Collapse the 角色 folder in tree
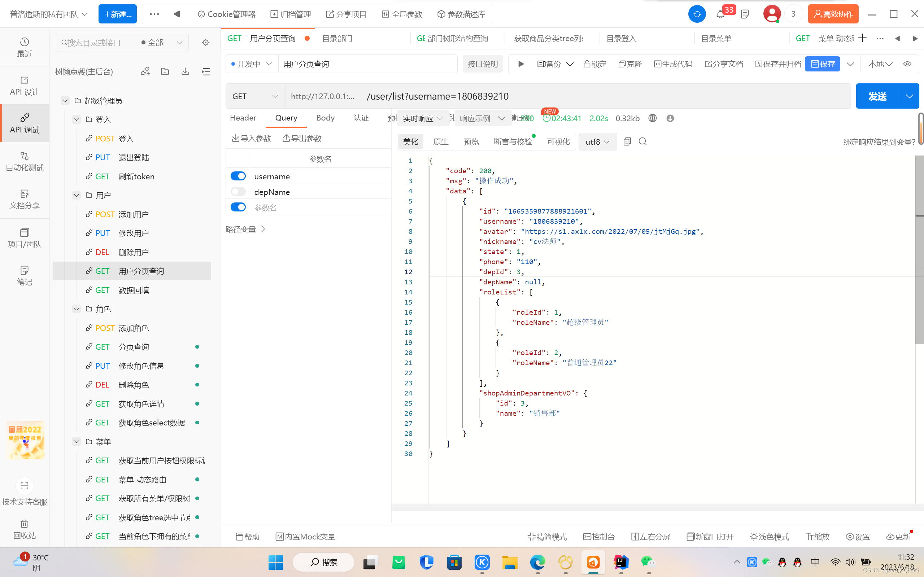924x577 pixels. [x=76, y=309]
